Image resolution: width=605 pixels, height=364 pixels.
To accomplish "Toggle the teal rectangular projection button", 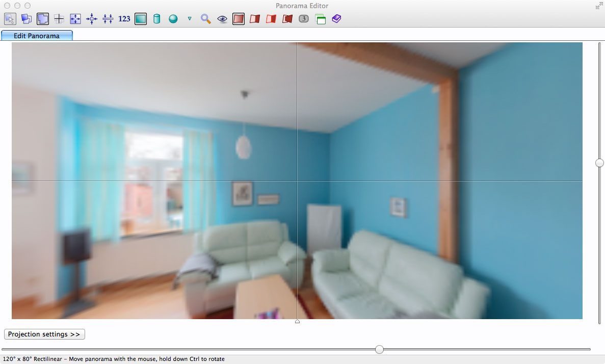I will 141,19.
